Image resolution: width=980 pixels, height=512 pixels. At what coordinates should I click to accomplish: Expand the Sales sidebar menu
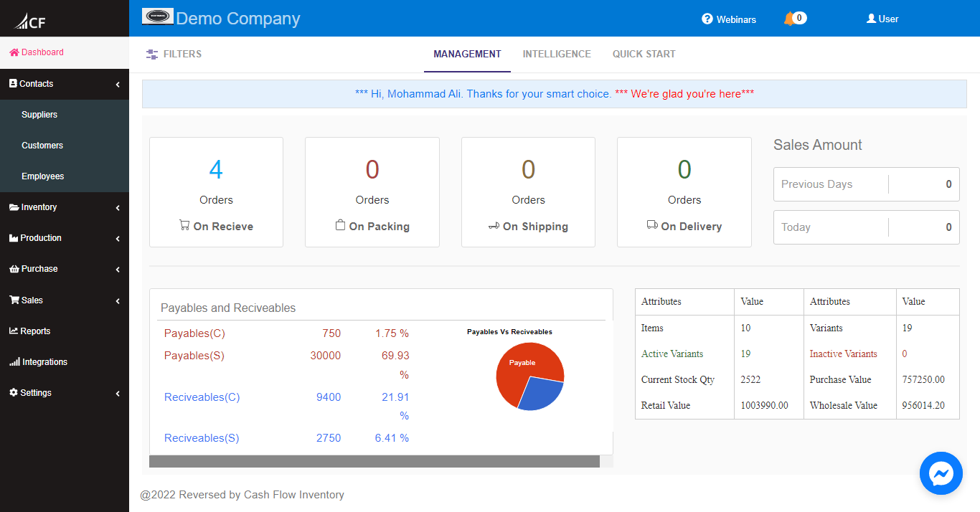click(x=29, y=300)
